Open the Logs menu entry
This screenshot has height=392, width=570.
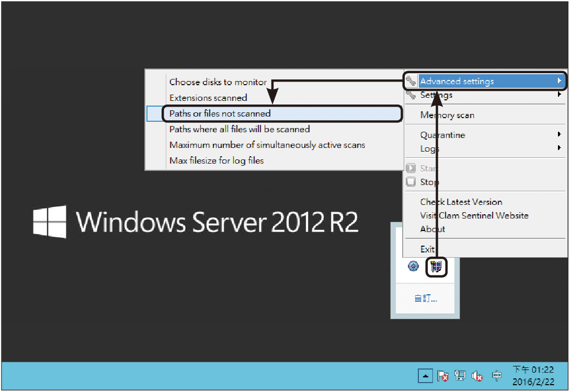485,148
